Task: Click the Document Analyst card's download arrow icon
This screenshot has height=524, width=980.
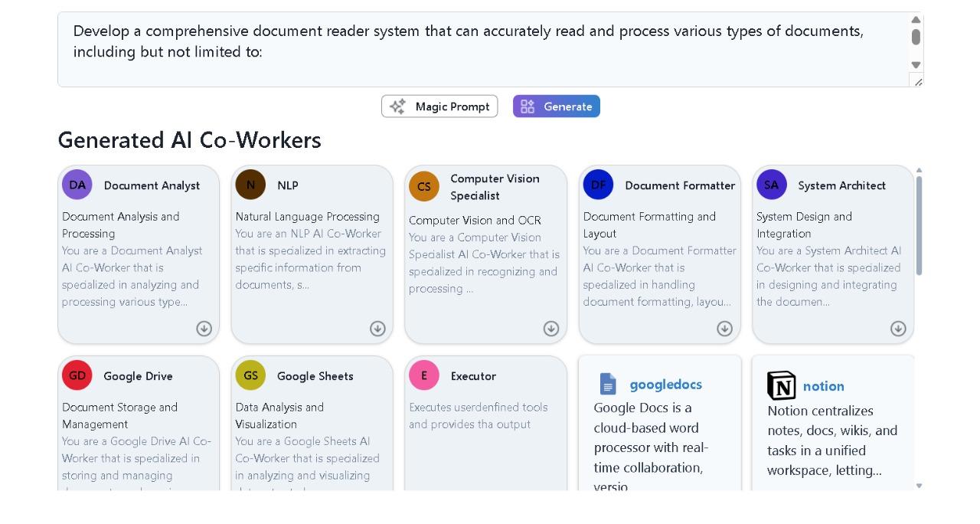Action: click(204, 329)
